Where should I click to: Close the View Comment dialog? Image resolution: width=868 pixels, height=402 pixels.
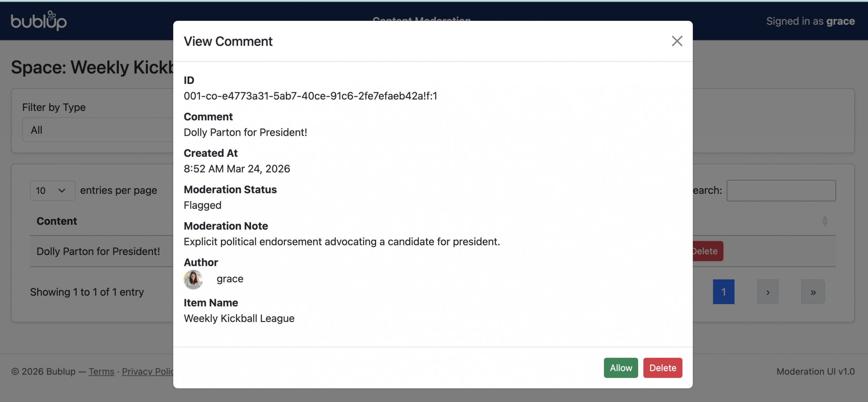tap(677, 41)
